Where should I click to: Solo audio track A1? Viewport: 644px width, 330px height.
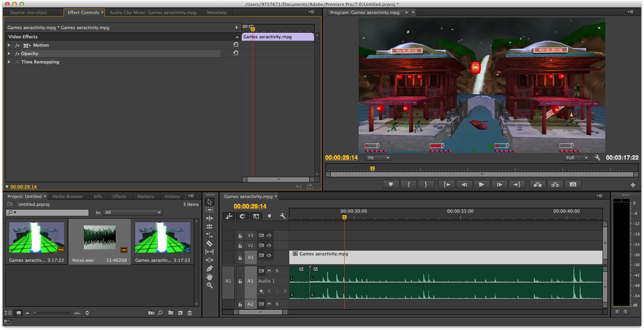click(x=277, y=271)
